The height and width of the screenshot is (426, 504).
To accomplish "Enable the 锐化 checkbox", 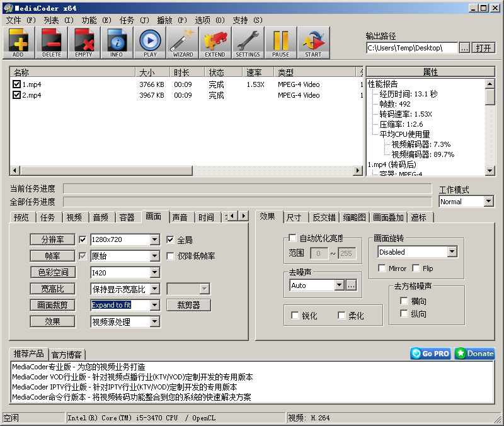I will [294, 315].
